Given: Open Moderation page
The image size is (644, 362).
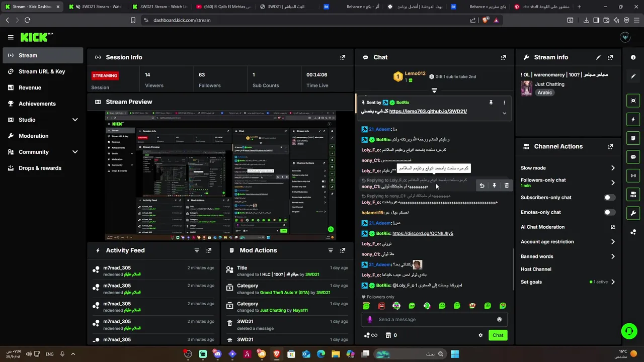Looking at the screenshot, I should (43, 136).
